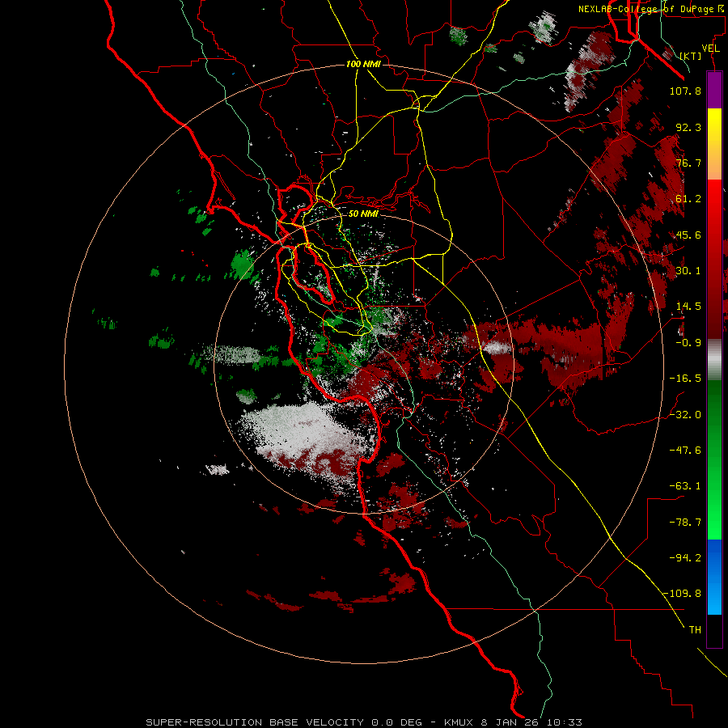Viewport: 728px width, 728px height.
Task: Select the VEL legend title
Action: point(710,49)
